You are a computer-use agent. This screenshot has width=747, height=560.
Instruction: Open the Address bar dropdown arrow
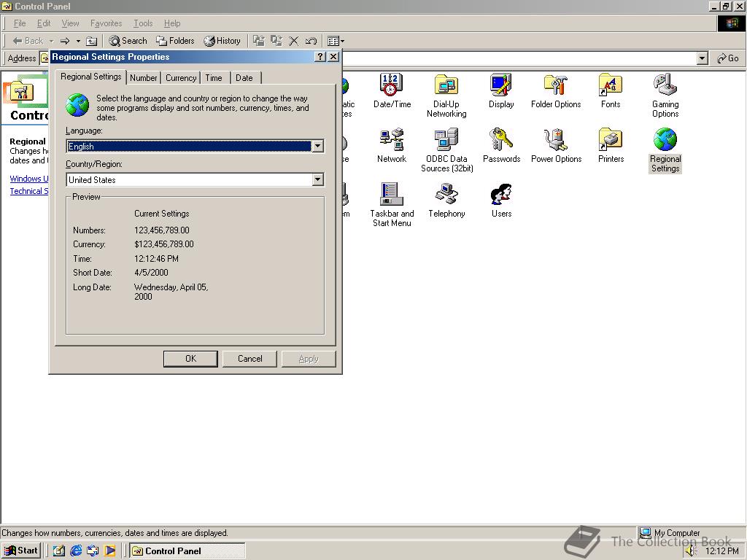(x=702, y=58)
